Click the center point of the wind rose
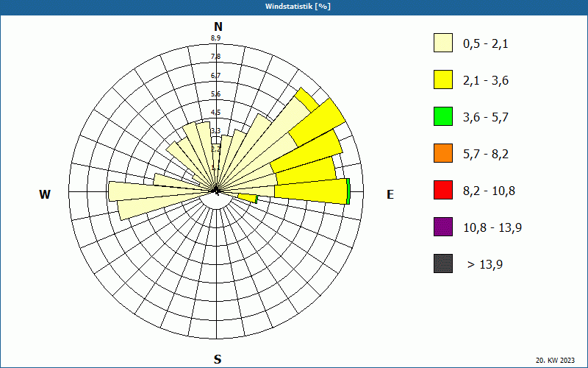Viewport: 588px width, 368px height. point(216,191)
